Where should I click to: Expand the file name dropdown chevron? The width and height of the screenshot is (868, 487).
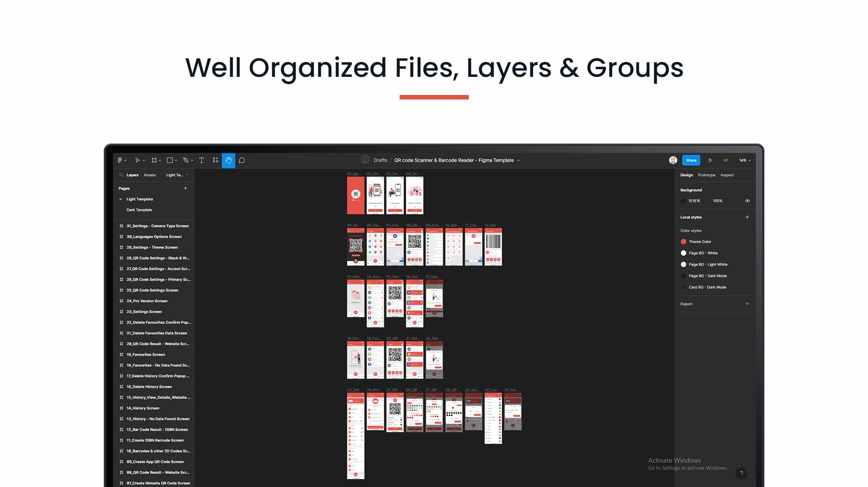(x=519, y=161)
